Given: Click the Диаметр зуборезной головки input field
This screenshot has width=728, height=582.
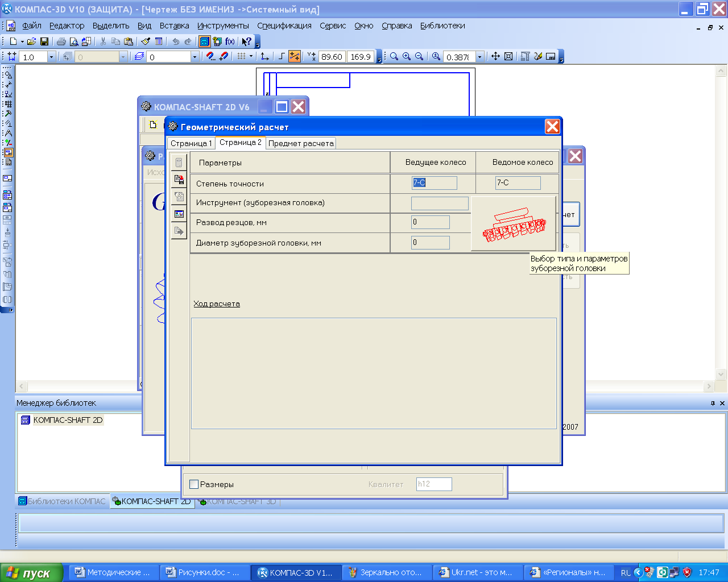Looking at the screenshot, I should click(x=430, y=243).
